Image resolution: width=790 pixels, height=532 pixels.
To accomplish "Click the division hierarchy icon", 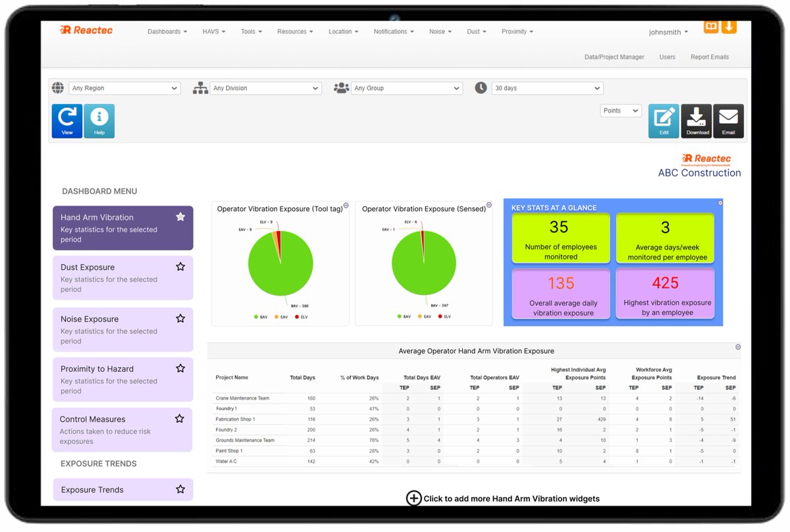I will (x=200, y=88).
